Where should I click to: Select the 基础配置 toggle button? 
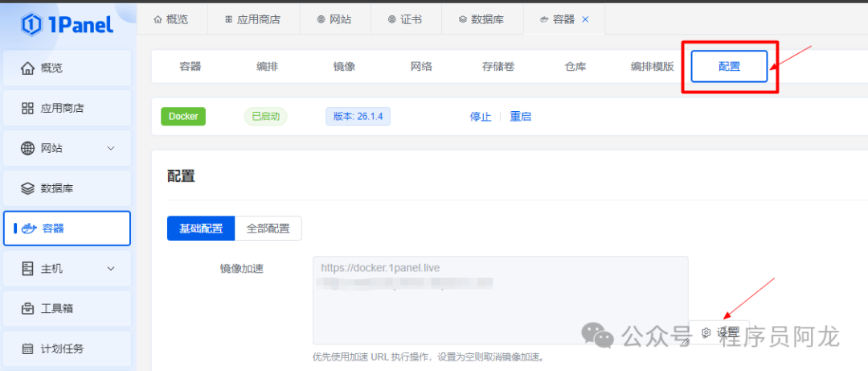[201, 229]
